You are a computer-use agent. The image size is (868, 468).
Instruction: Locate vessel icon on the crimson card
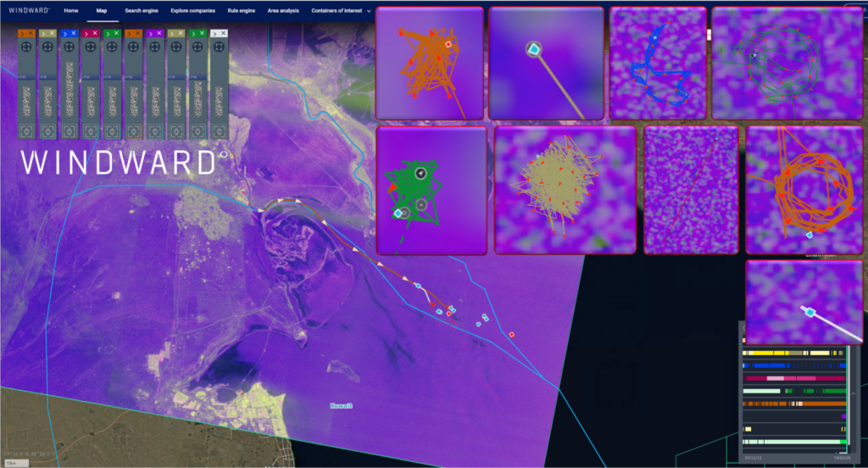pyautogui.click(x=90, y=131)
